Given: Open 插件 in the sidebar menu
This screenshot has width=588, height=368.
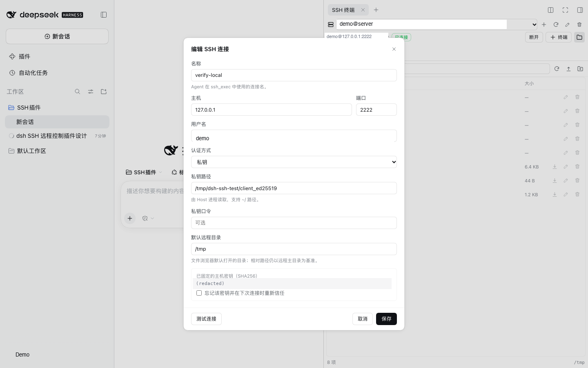Looking at the screenshot, I should (x=57, y=56).
